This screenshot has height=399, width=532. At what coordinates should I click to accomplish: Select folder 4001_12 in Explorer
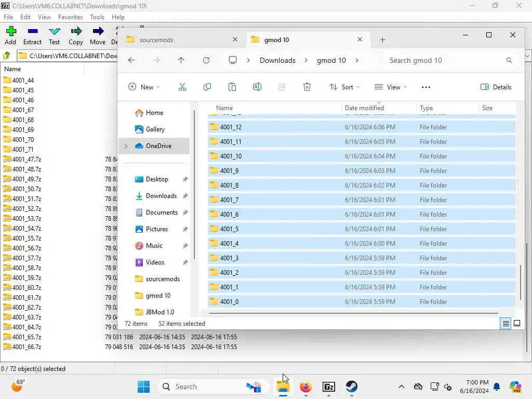[362, 127]
